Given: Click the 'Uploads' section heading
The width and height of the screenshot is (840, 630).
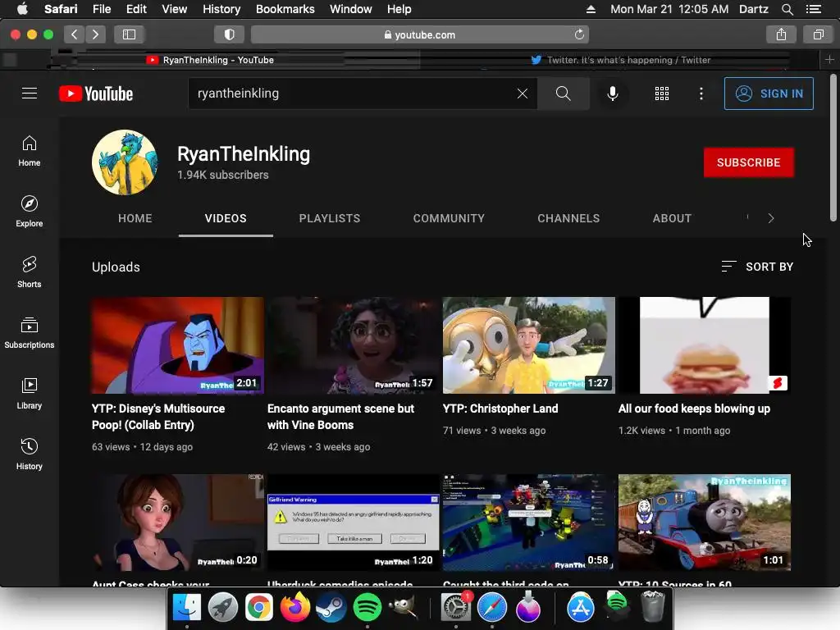Looking at the screenshot, I should (x=116, y=267).
